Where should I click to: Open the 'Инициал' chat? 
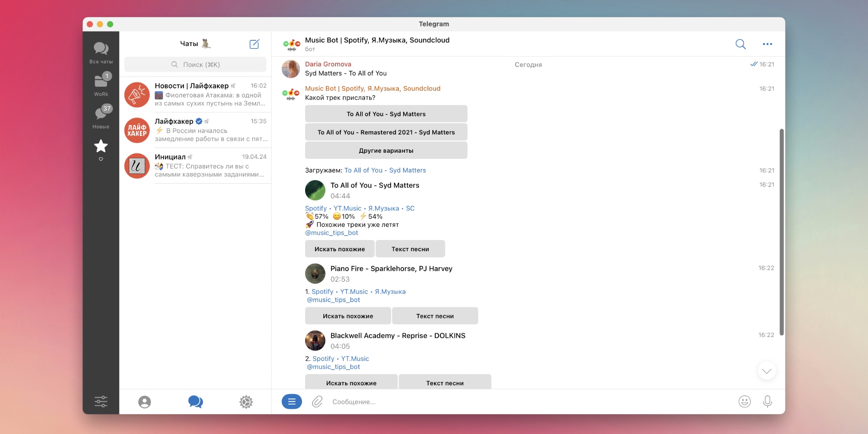(195, 166)
